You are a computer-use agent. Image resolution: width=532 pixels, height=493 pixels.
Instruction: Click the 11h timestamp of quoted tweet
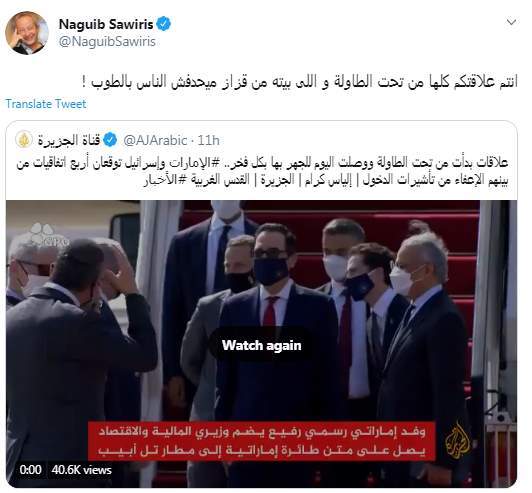pos(208,140)
